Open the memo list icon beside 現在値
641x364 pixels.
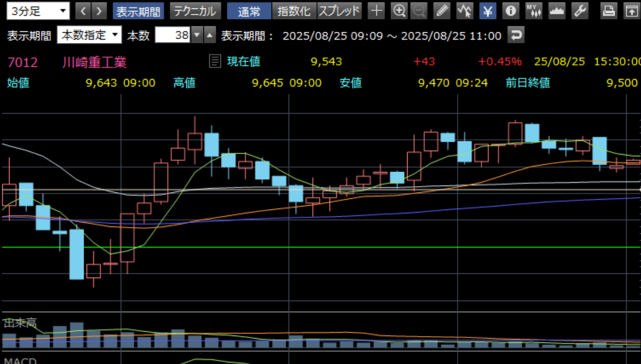click(215, 61)
